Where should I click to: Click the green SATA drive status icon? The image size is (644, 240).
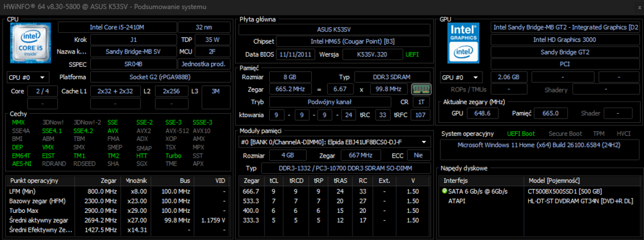point(444,191)
